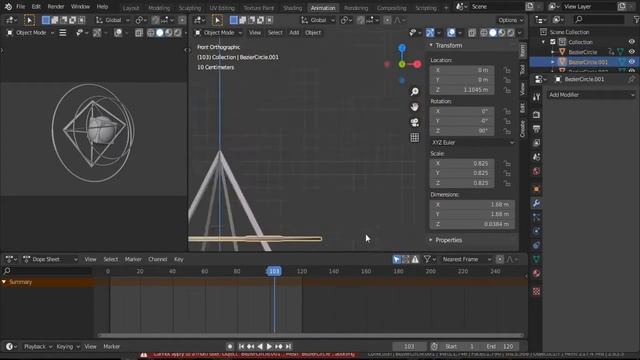Open the Modifier properties tab (wrench icon)
Image resolution: width=640 pixels, height=360 pixels.
[536, 203]
